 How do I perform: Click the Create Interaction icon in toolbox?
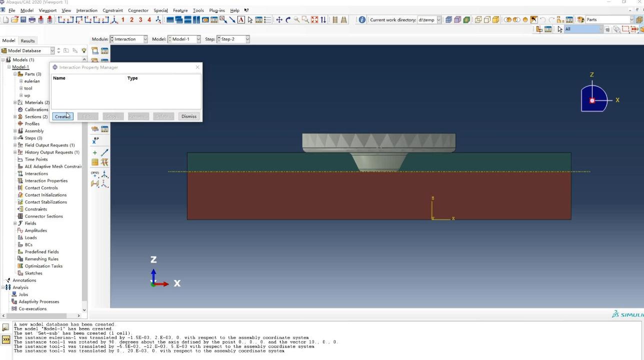pyautogui.click(x=94, y=50)
